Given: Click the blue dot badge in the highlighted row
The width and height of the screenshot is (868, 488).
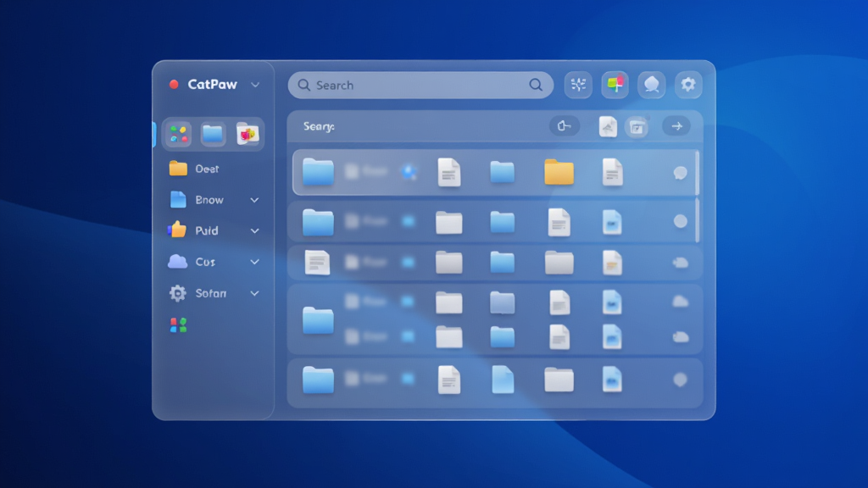Looking at the screenshot, I should pos(409,172).
